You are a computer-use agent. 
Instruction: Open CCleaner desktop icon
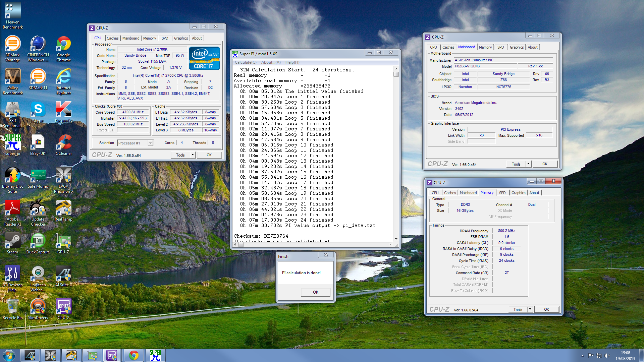(63, 145)
